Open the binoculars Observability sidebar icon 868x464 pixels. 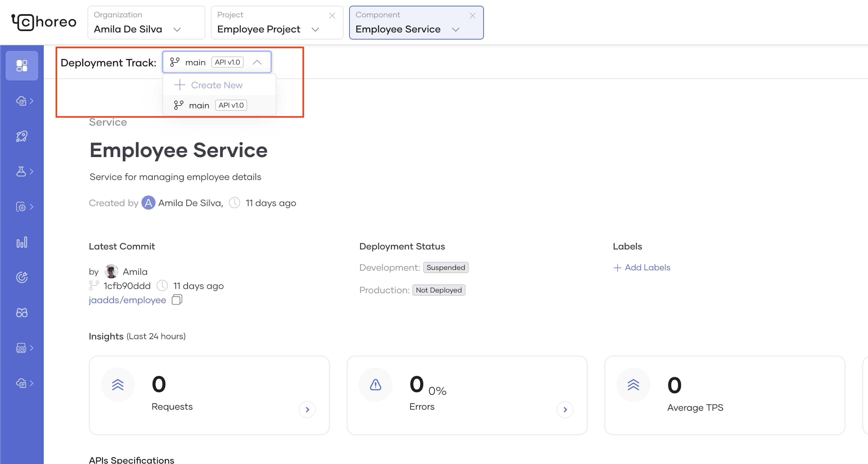(x=22, y=313)
